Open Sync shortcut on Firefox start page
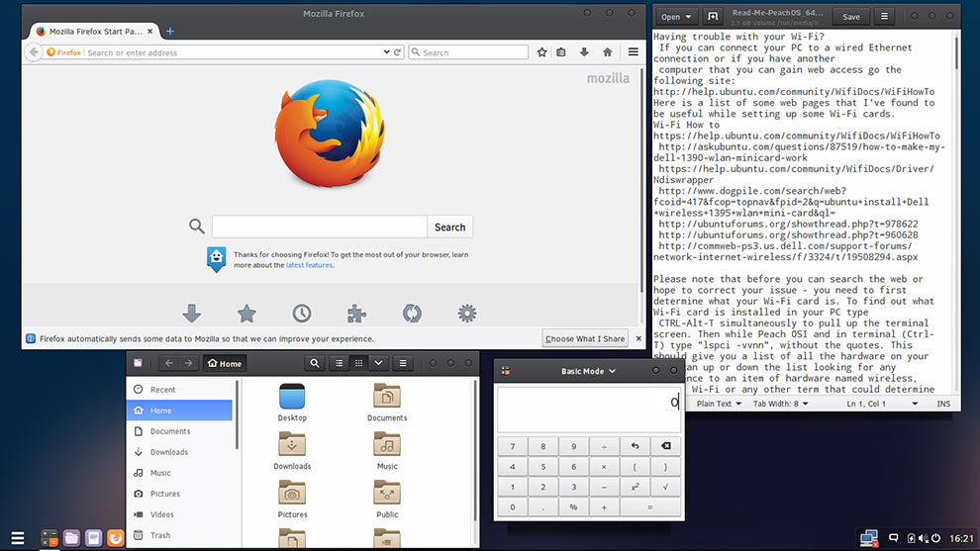This screenshot has width=980, height=551. point(412,313)
